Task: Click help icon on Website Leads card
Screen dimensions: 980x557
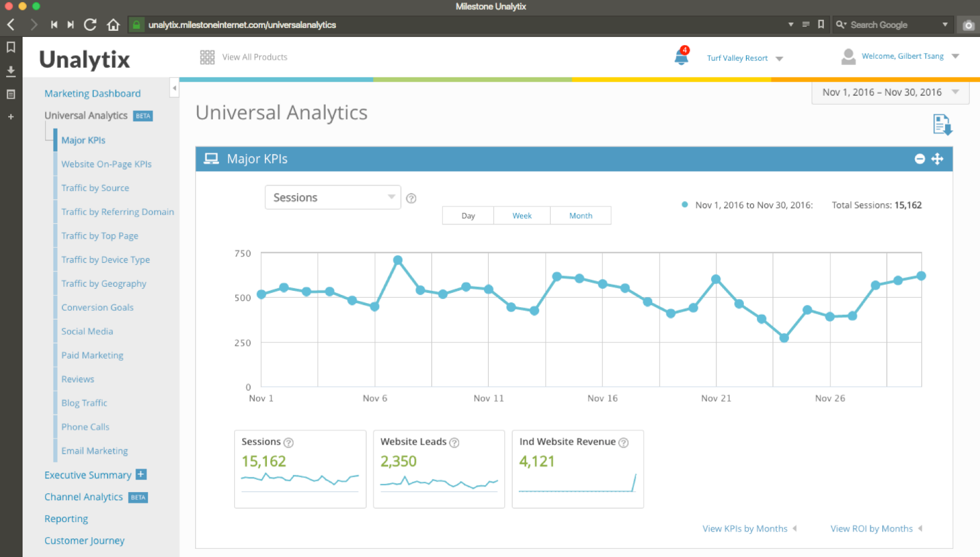Action: click(454, 443)
